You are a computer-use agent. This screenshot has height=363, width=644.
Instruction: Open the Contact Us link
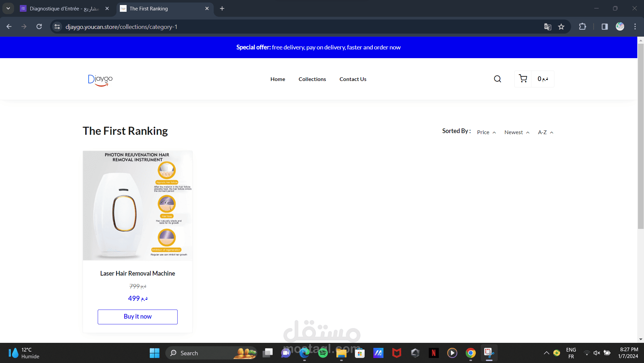point(353,79)
